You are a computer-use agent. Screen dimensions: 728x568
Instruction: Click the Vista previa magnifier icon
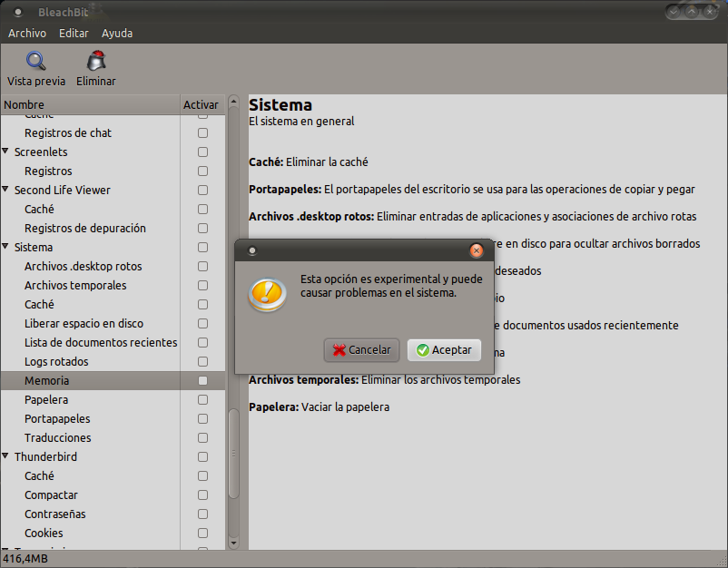[x=35, y=61]
